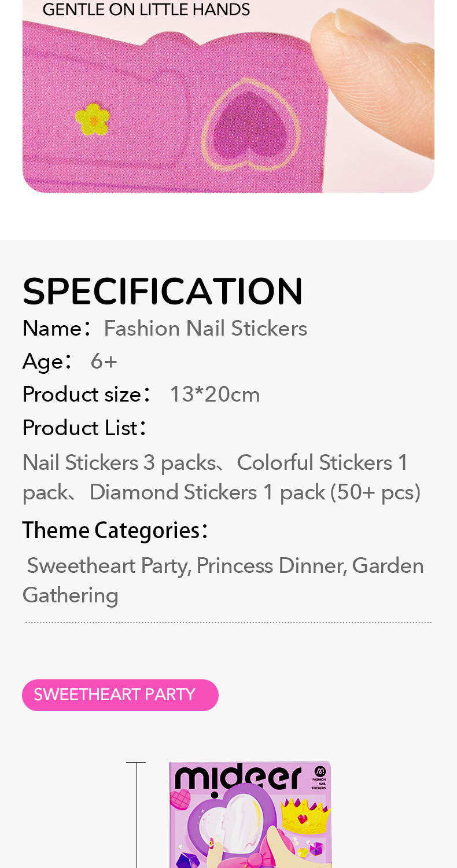Click the SPECIFICATION heading
The image size is (457, 868).
(x=163, y=291)
